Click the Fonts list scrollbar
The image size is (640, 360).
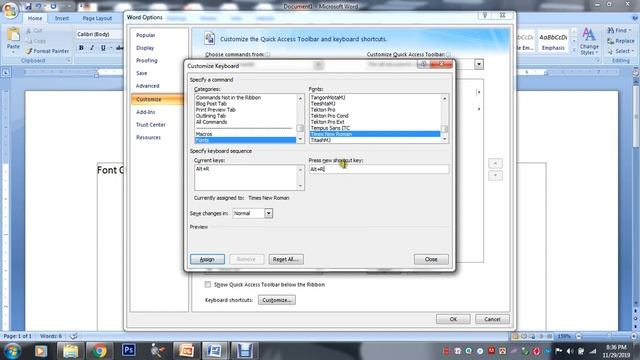(x=444, y=119)
